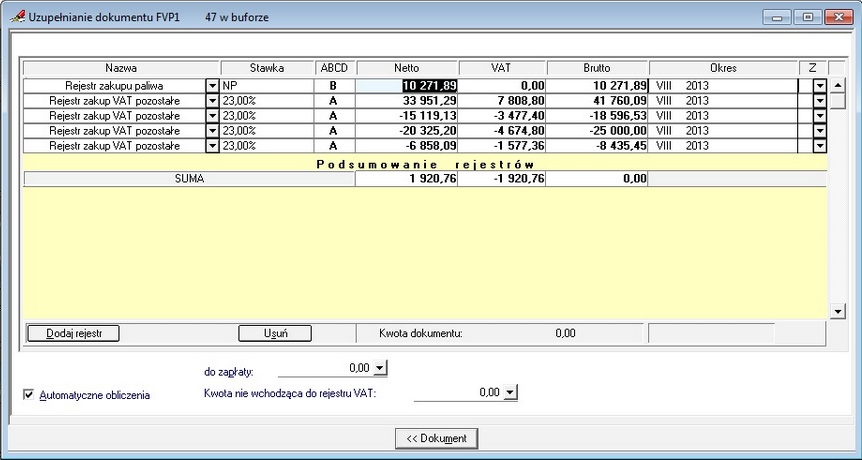
Task: Open the 'do zapłaty' amount dropdown
Action: click(x=380, y=368)
